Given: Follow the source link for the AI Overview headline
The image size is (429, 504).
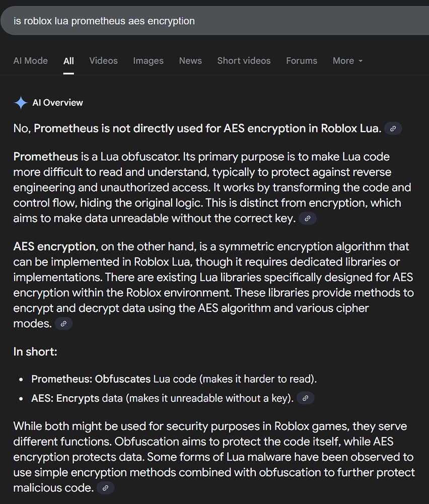Looking at the screenshot, I should point(393,129).
